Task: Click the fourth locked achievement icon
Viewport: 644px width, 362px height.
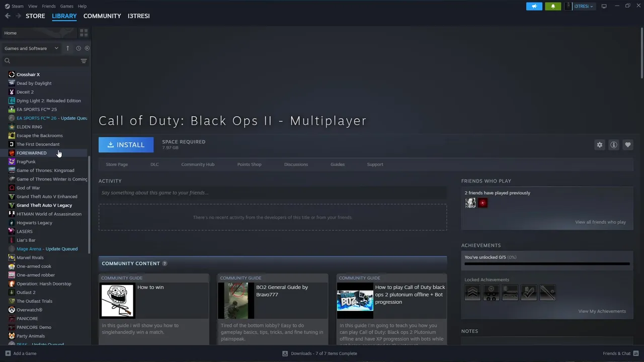Action: coord(529,293)
